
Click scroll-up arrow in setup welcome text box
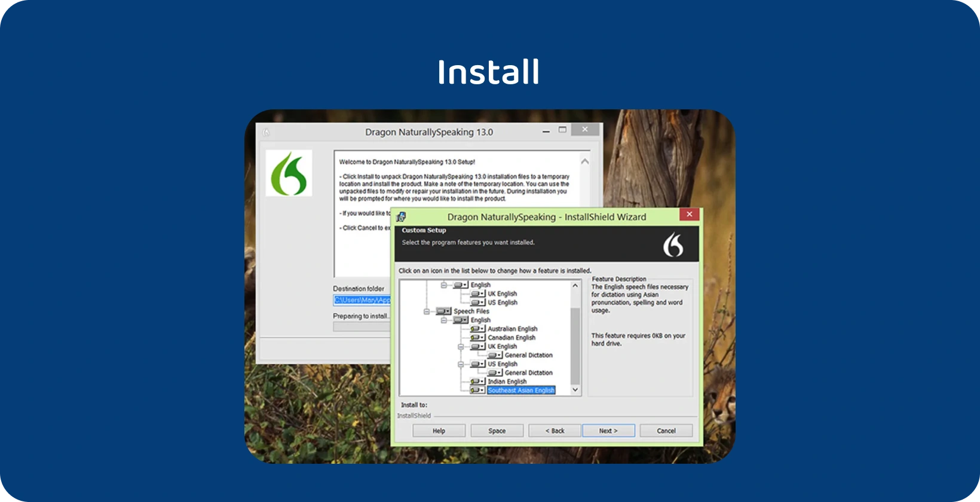point(585,161)
